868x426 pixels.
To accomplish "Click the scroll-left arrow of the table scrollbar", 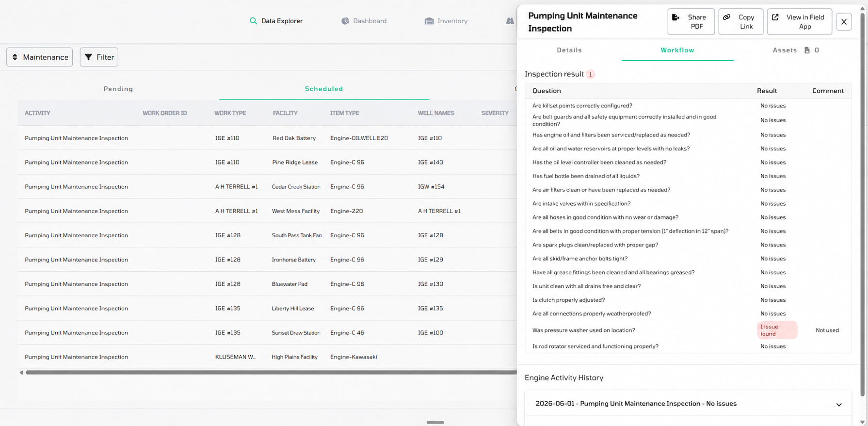I will pos(21,373).
